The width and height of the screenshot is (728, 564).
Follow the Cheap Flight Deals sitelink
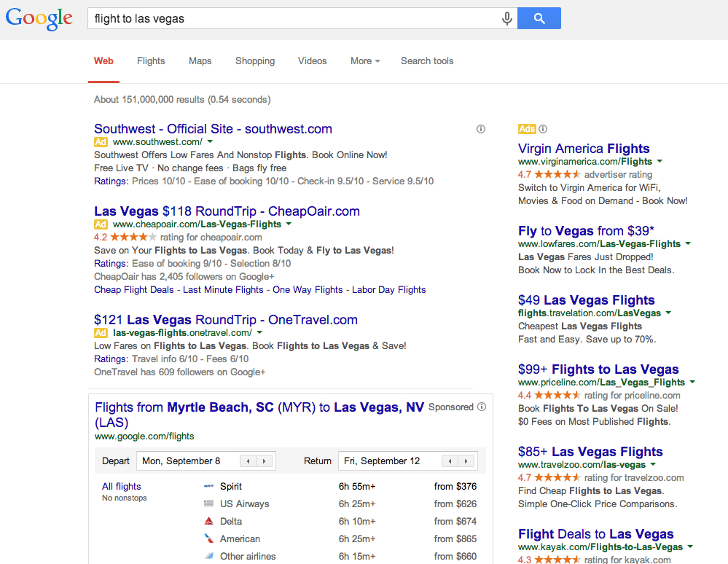click(133, 290)
